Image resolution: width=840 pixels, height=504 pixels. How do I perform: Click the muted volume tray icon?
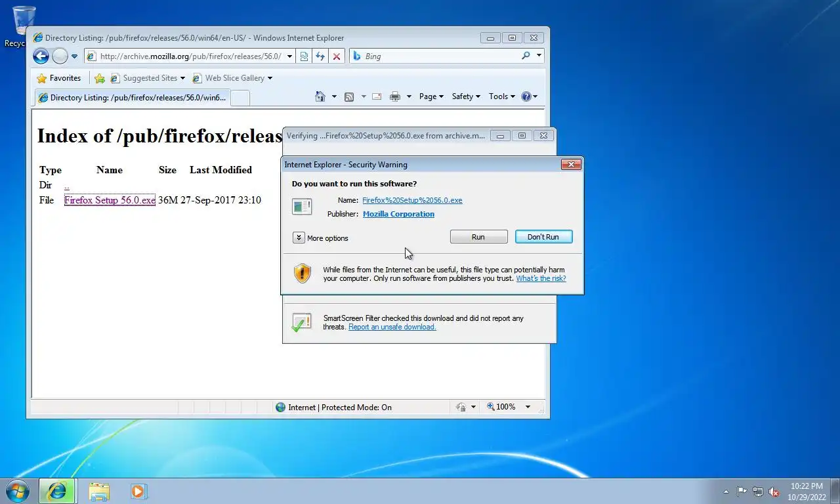click(774, 492)
